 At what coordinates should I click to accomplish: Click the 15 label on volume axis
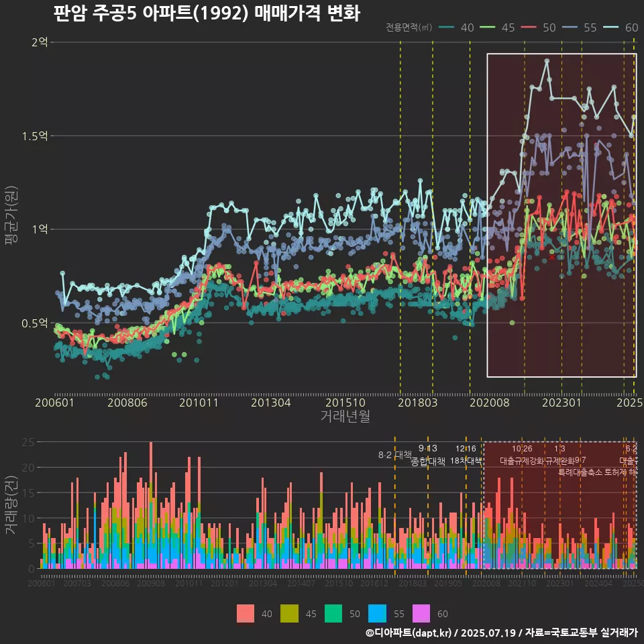pos(28,493)
